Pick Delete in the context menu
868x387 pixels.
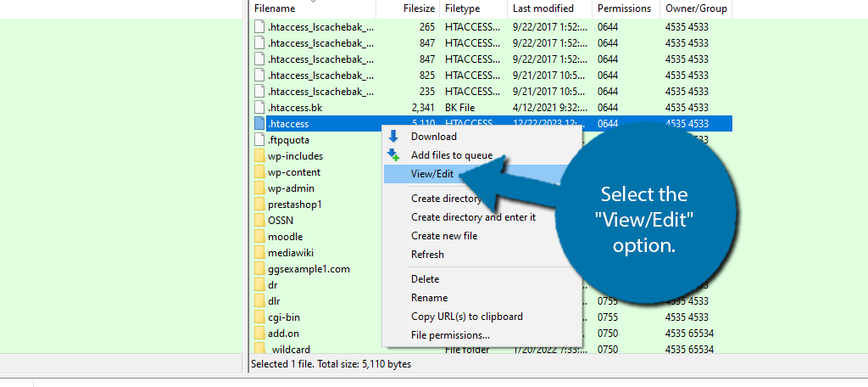click(426, 279)
